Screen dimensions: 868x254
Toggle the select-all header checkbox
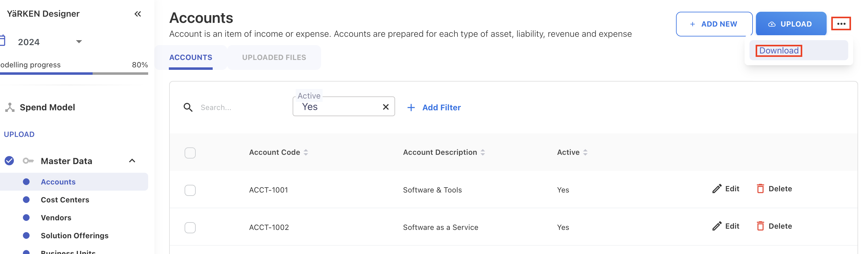[190, 153]
